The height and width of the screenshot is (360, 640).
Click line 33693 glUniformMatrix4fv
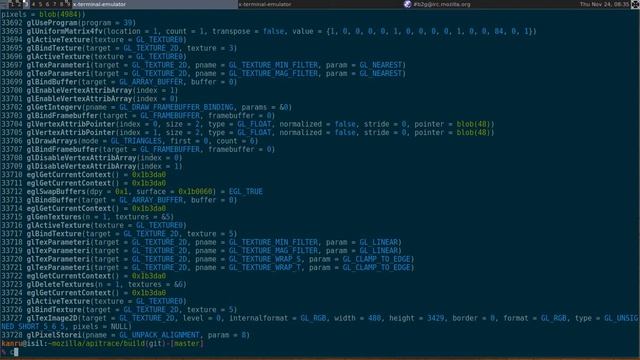coord(269,31)
